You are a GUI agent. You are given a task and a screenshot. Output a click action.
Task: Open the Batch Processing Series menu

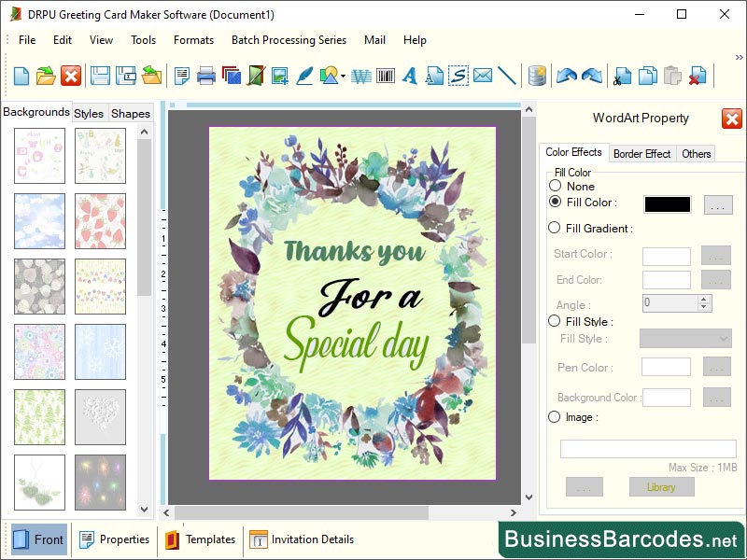pyautogui.click(x=289, y=40)
